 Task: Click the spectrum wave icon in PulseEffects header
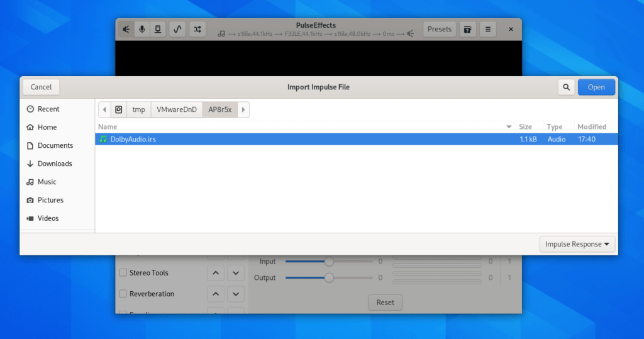177,29
